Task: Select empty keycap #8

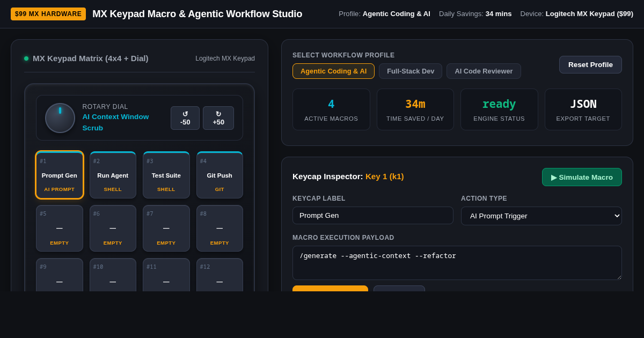Action: pyautogui.click(x=219, y=229)
